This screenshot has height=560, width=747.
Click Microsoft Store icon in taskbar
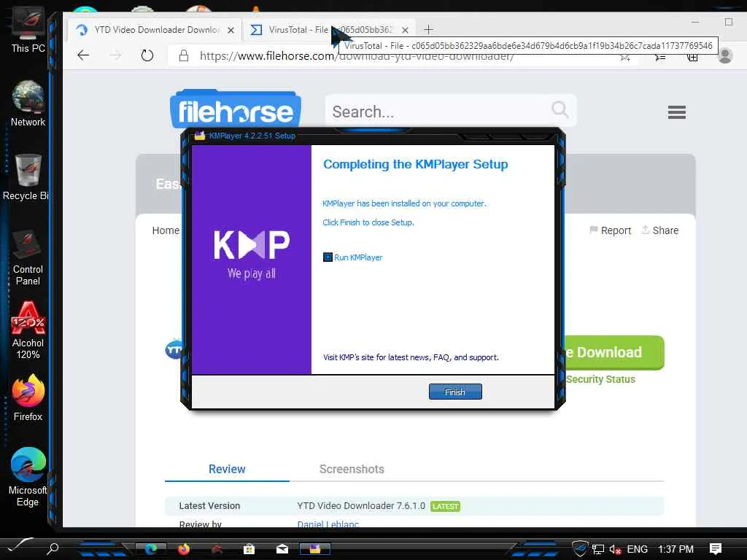[x=249, y=549]
